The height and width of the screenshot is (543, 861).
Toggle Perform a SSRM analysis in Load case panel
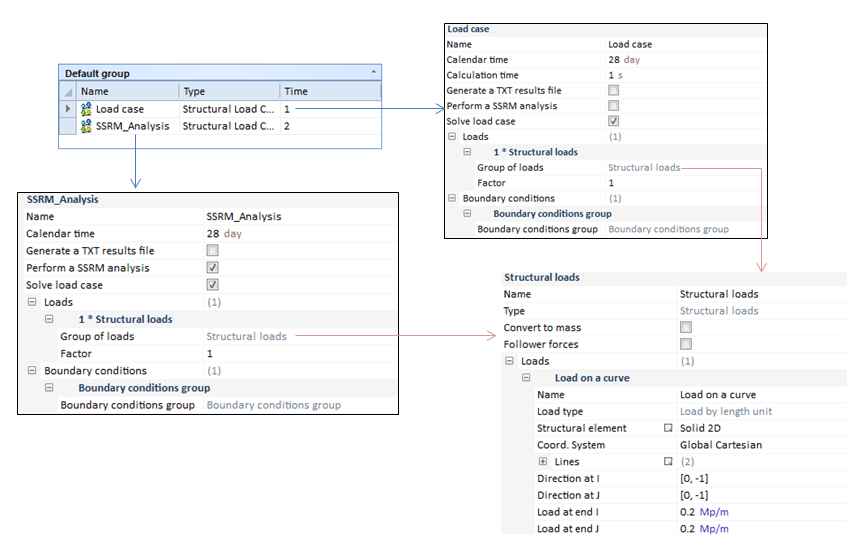click(x=614, y=105)
